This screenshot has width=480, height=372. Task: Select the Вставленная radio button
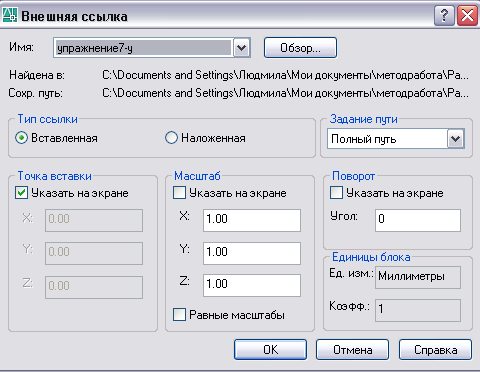click(x=21, y=138)
